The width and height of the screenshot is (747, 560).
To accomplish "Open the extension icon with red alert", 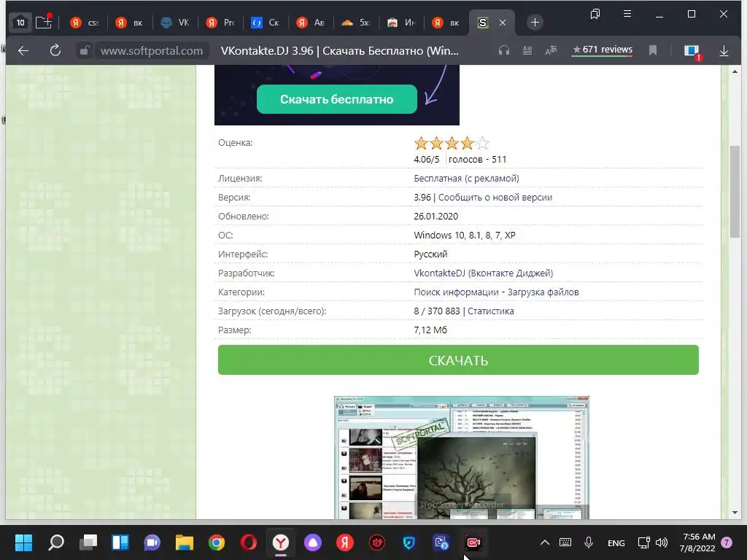I will (692, 52).
